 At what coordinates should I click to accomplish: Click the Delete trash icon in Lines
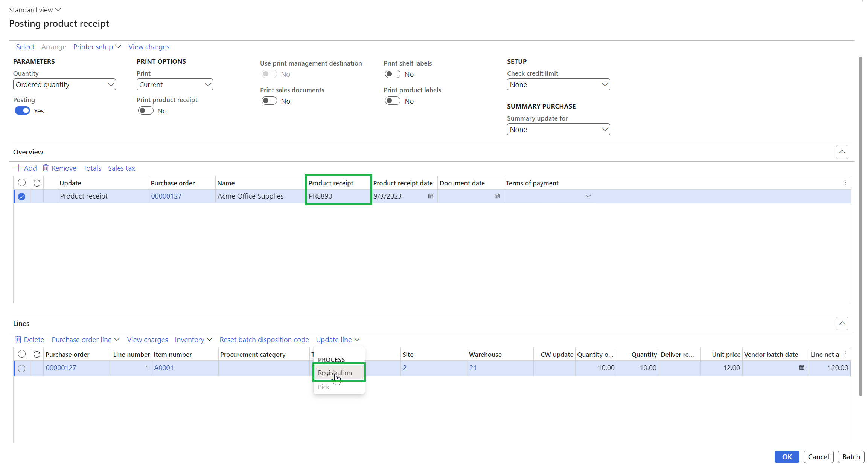tap(18, 340)
